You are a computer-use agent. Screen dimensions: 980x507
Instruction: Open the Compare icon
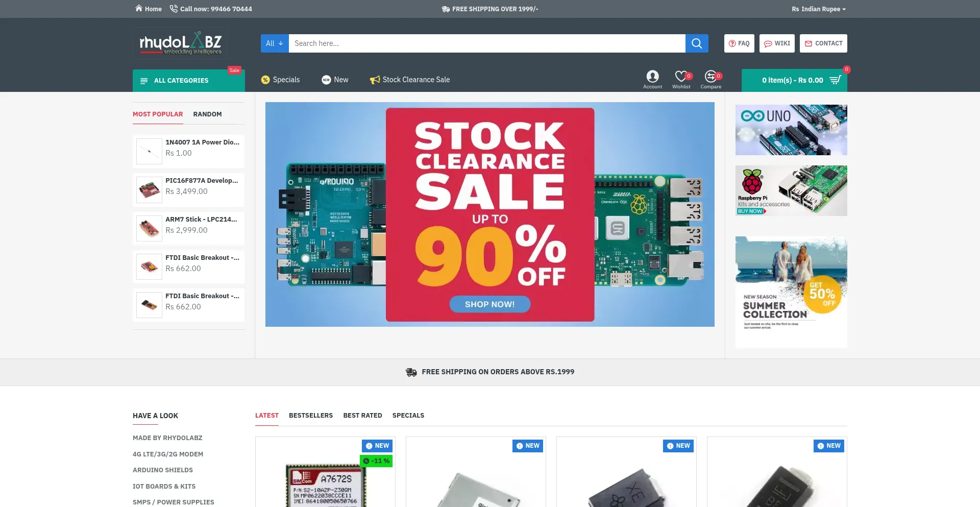pos(710,76)
